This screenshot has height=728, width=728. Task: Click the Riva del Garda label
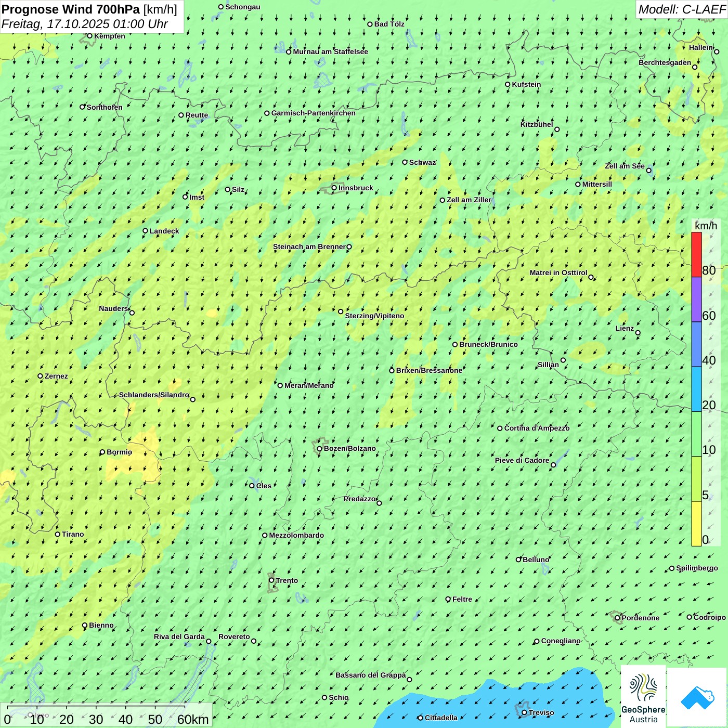(x=179, y=636)
